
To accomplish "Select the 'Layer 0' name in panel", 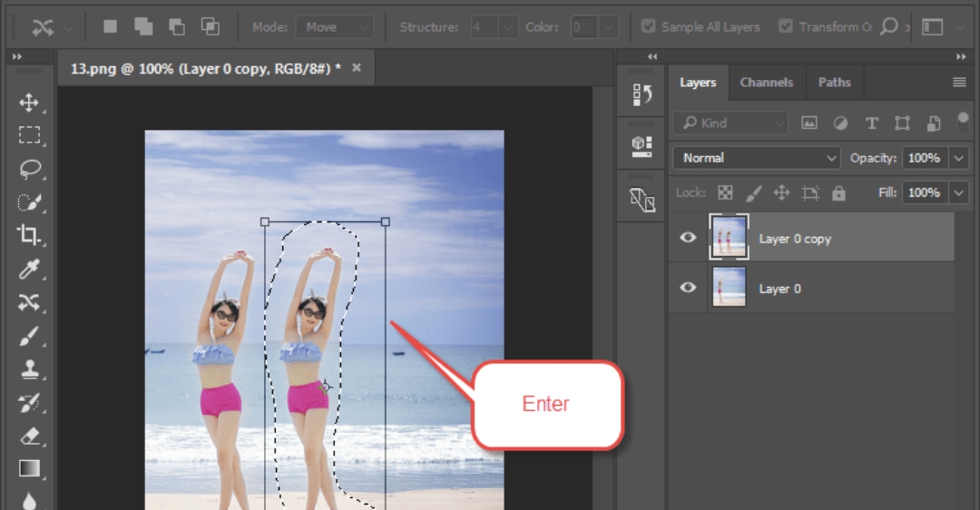I will [779, 289].
